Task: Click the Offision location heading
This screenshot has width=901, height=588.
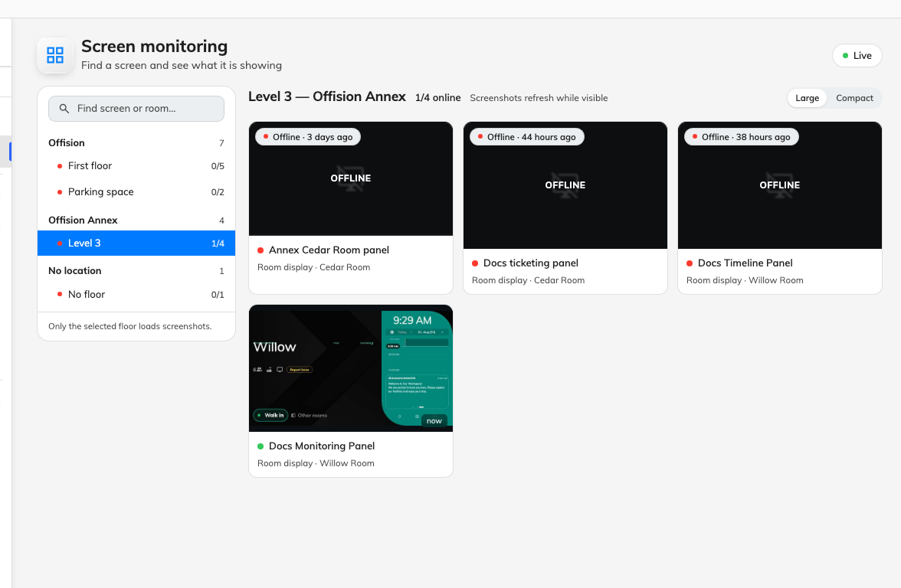Action: (x=67, y=143)
